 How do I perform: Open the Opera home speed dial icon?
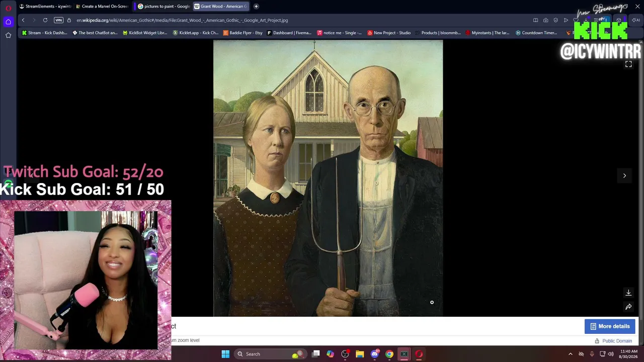[x=8, y=22]
